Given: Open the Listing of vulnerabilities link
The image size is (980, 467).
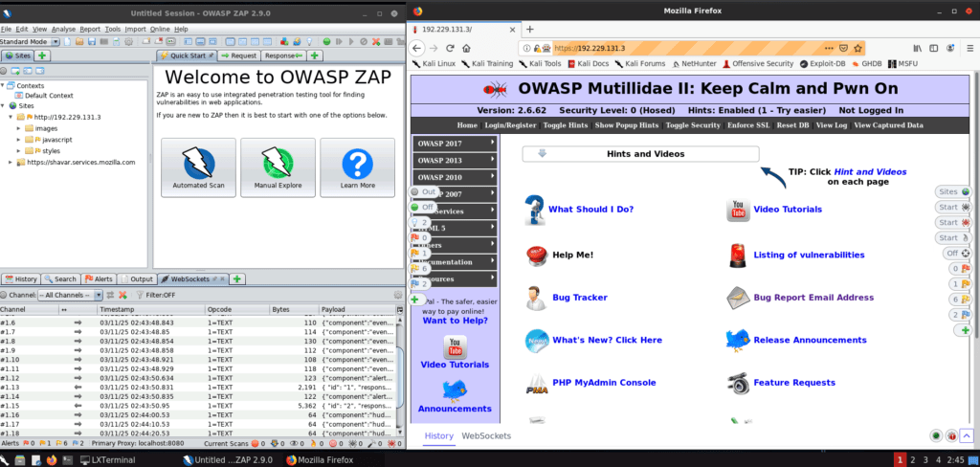Looking at the screenshot, I should click(809, 255).
